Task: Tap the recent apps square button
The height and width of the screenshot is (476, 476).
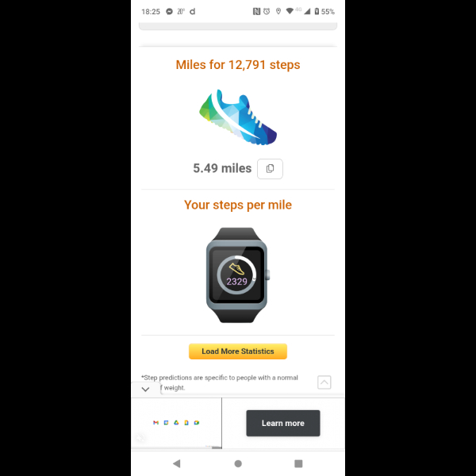Action: (x=298, y=463)
